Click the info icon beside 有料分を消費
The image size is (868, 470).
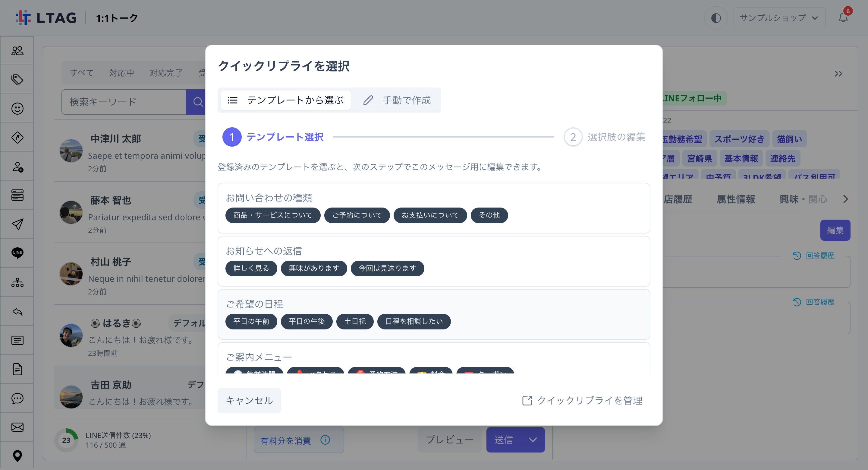[x=325, y=440]
